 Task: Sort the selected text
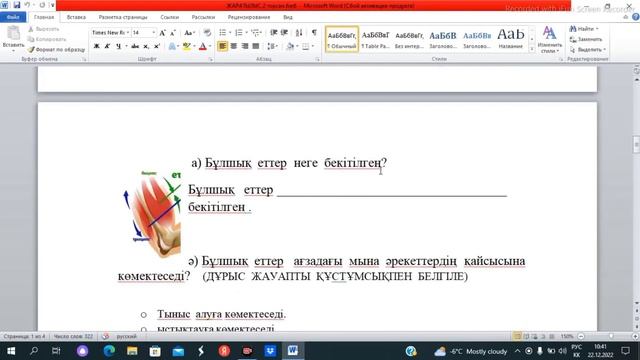[x=299, y=33]
